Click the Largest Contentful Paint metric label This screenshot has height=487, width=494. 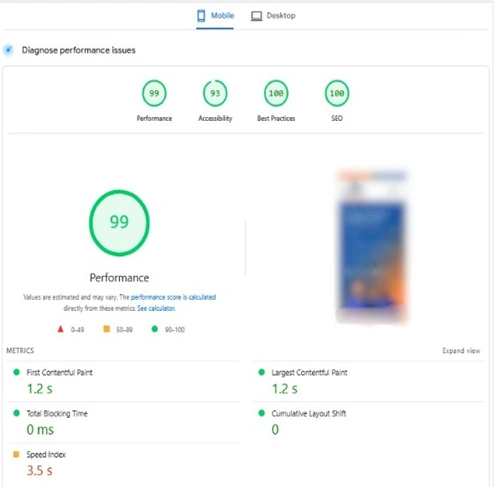click(309, 372)
